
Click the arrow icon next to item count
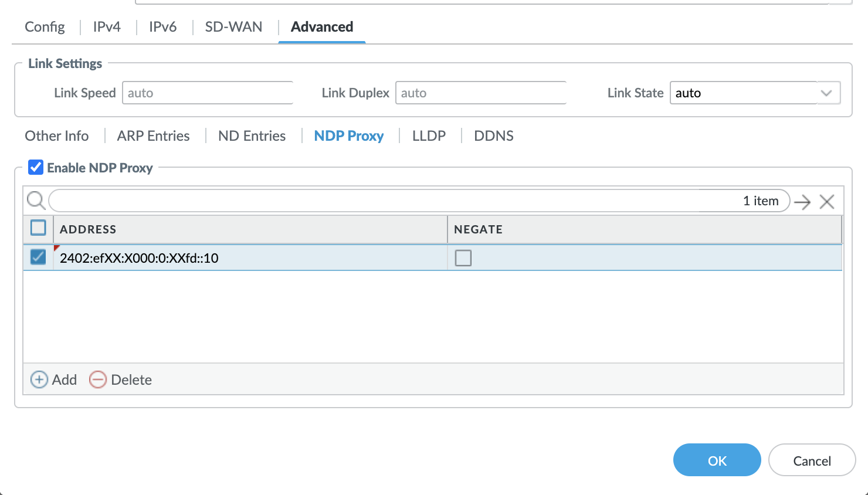[x=802, y=202]
